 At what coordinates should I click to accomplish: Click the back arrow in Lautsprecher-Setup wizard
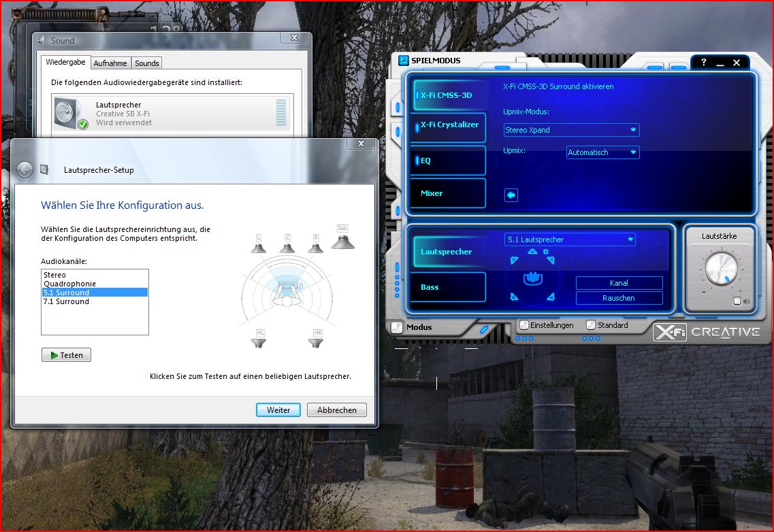(25, 170)
